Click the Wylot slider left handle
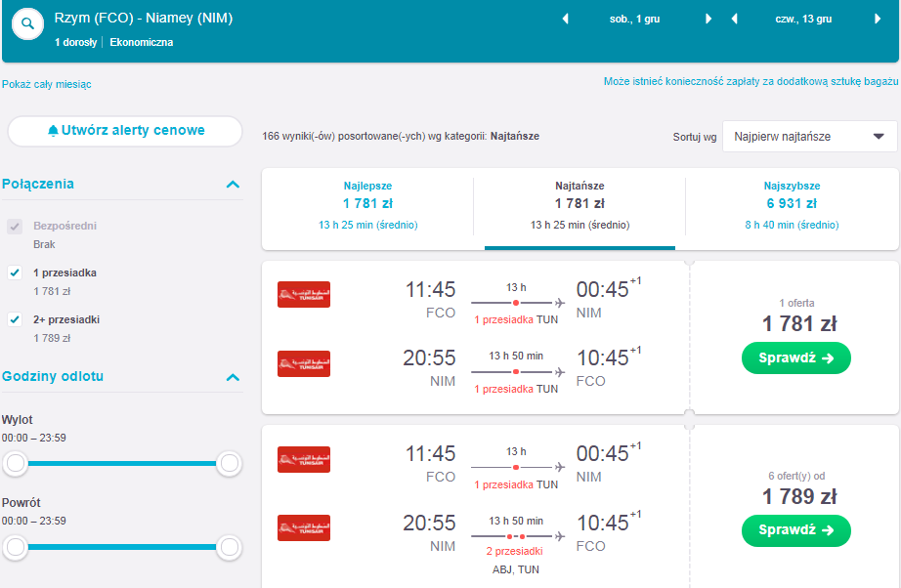901x588 pixels. (16, 463)
